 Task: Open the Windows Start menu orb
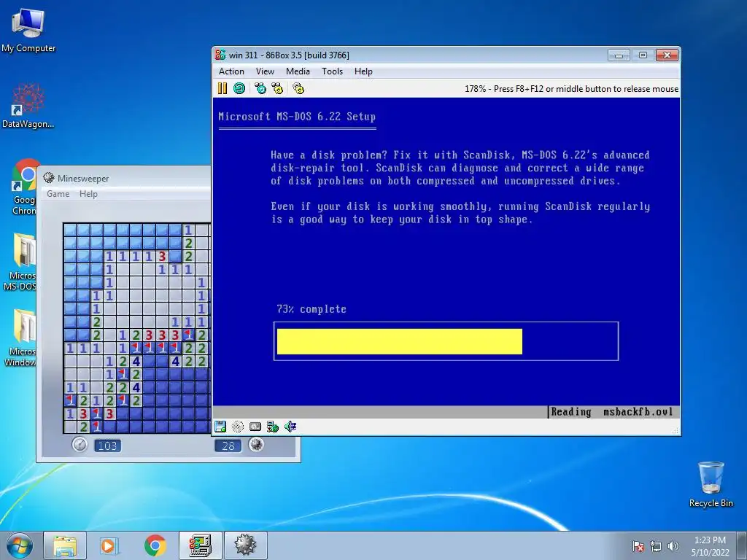pos(20,545)
